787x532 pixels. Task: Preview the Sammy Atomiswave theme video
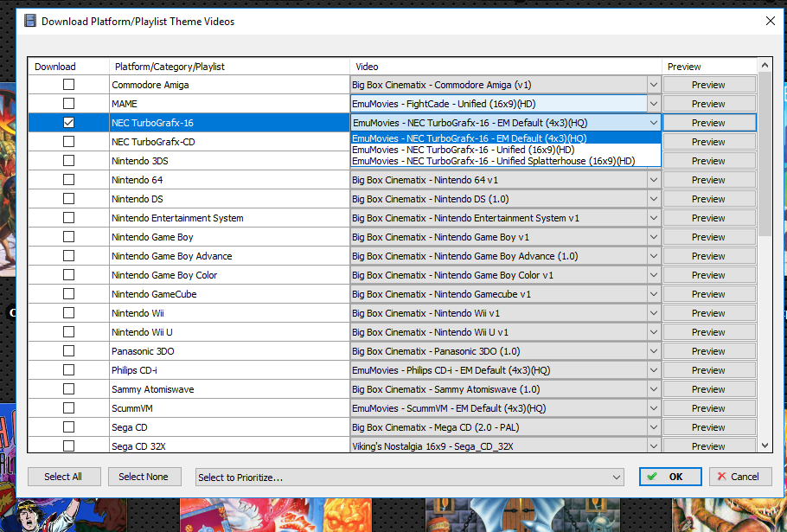(709, 389)
